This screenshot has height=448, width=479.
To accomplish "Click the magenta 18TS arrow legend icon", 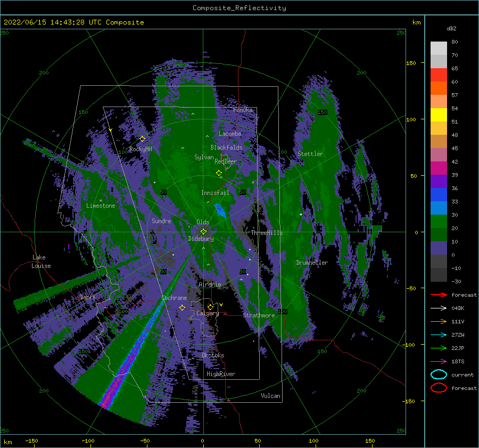I will [x=439, y=362].
